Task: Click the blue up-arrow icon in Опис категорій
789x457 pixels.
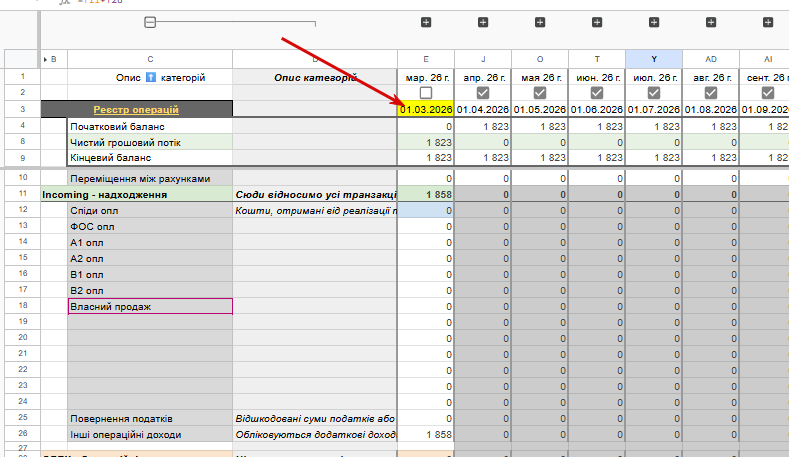Action: point(151,78)
